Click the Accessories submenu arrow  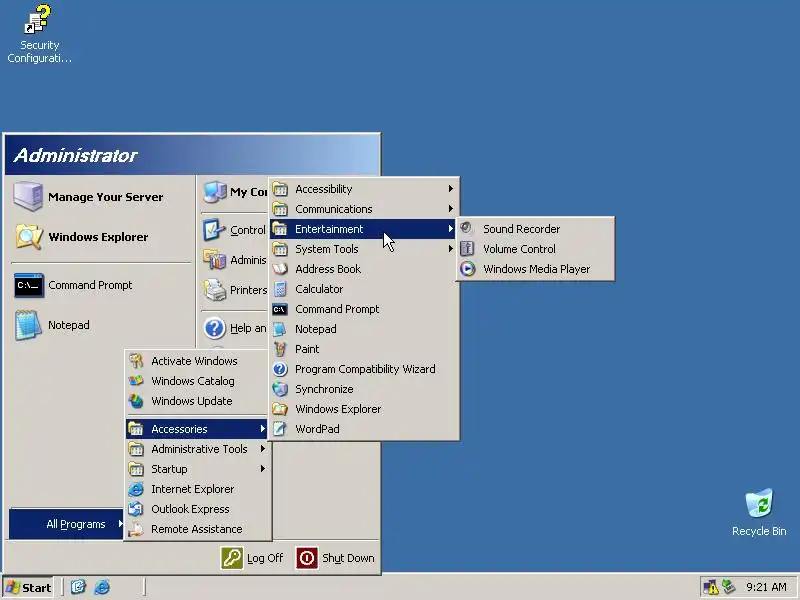(263, 429)
